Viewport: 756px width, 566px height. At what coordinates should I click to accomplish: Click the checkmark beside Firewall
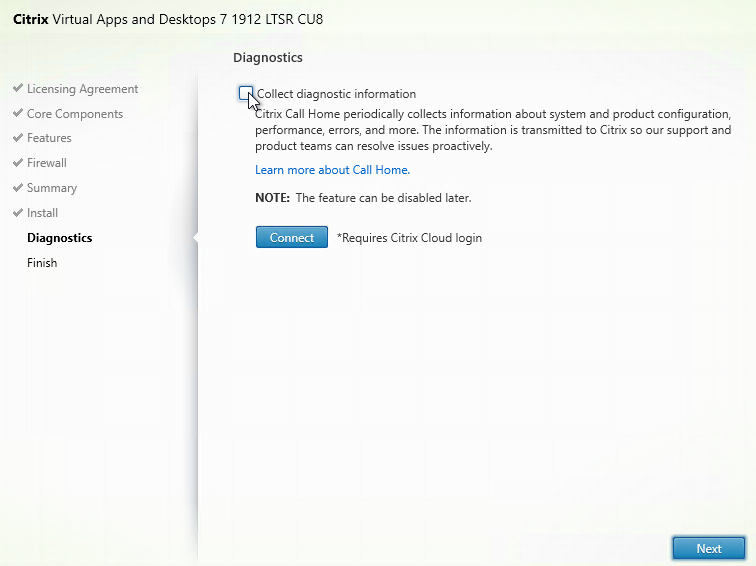click(x=18, y=162)
